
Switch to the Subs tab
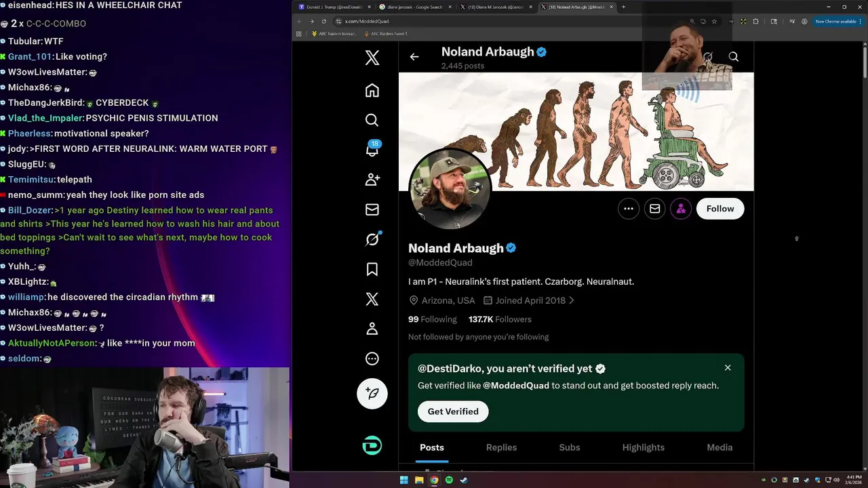tap(570, 447)
